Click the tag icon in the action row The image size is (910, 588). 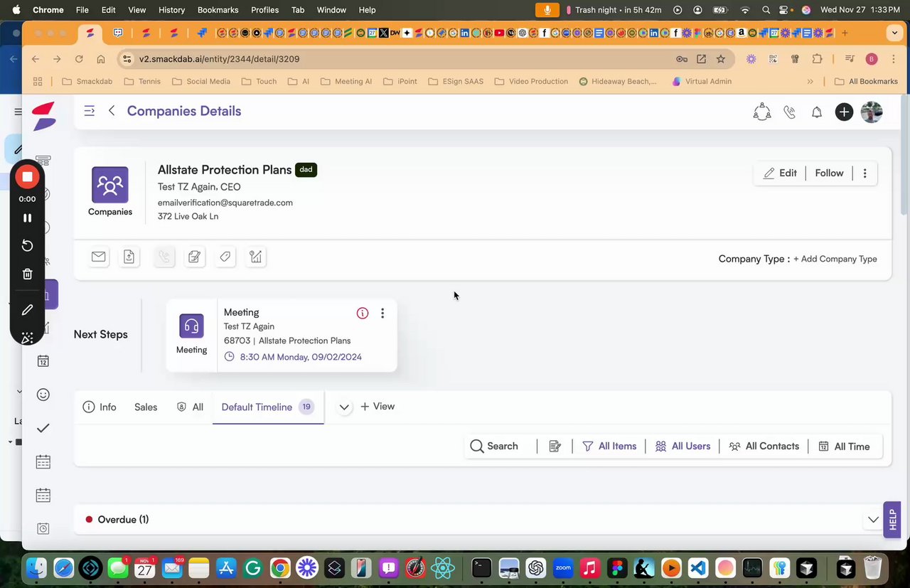point(225,257)
